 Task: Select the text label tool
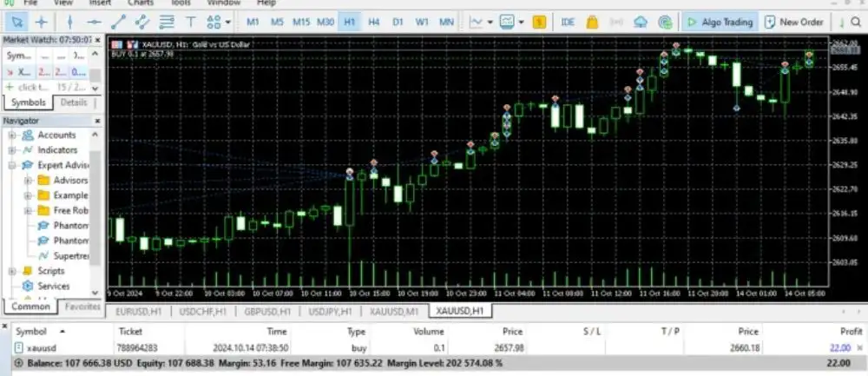tap(190, 22)
